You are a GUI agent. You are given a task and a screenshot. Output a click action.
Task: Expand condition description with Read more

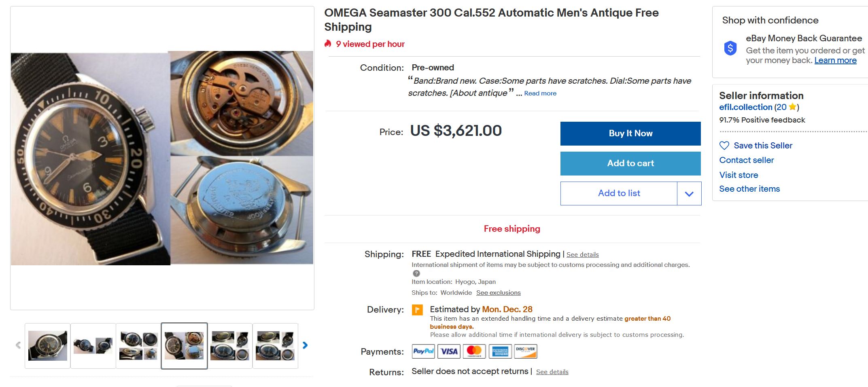click(540, 93)
